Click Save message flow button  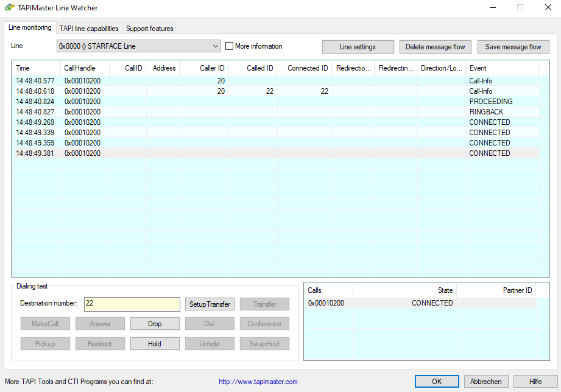pos(513,47)
